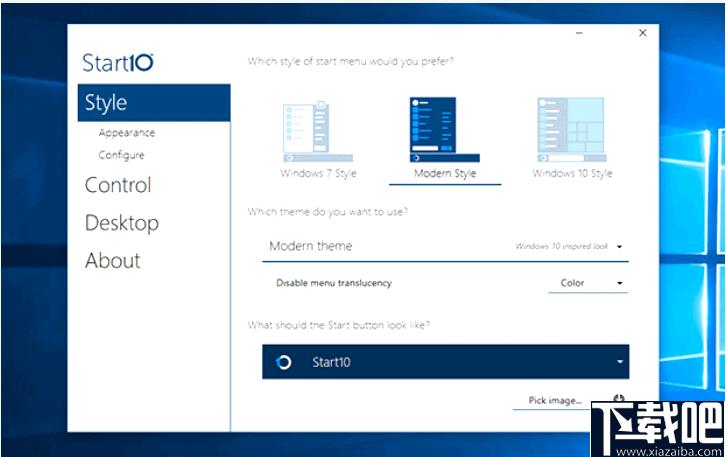
Task: Click the reset icon beside Pick image
Action: (619, 398)
